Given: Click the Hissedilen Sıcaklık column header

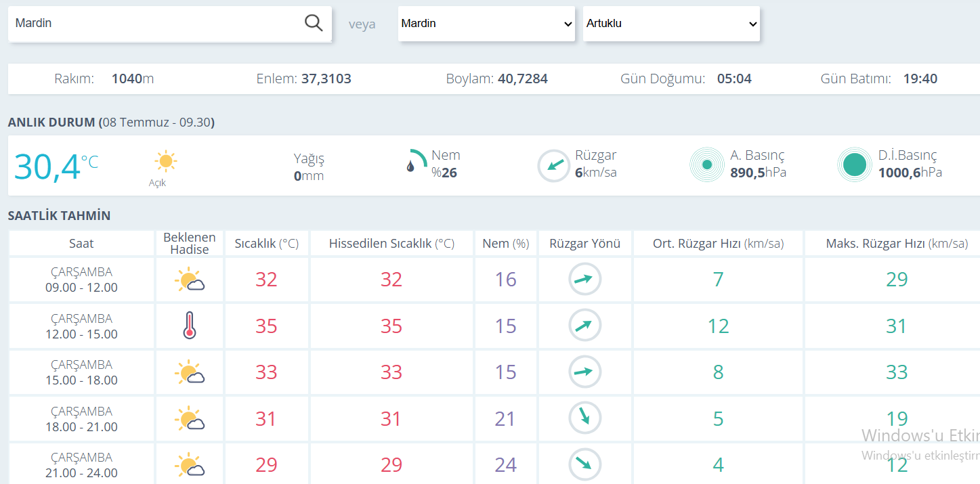Looking at the screenshot, I should coord(391,244).
